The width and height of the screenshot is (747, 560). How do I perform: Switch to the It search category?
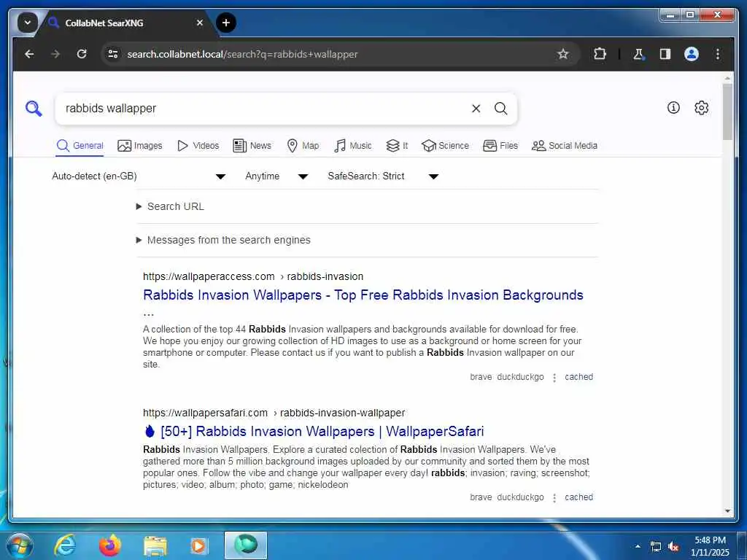397,146
